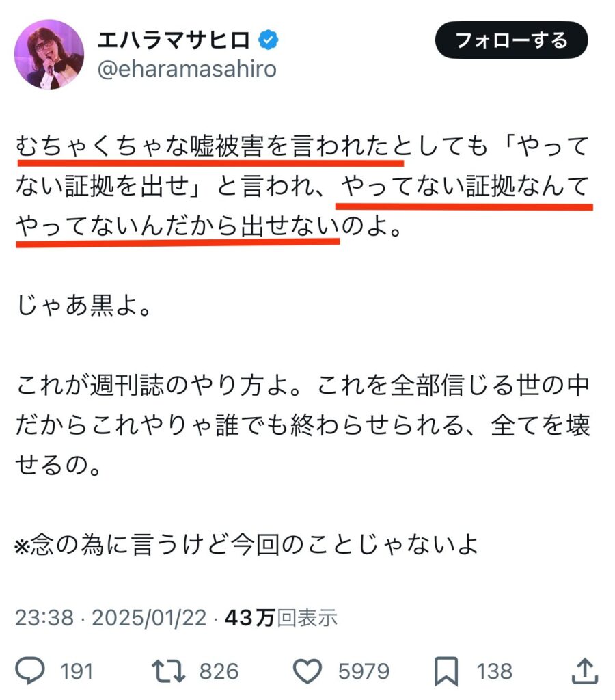This screenshot has width=615, height=700.
Task: Click the reply speech bubble icon
Action: click(30, 671)
